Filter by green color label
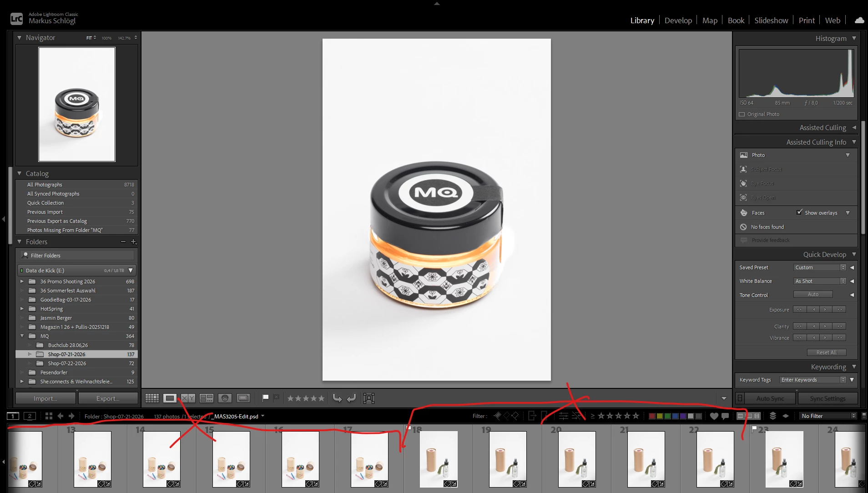Screen dimensions: 868x493 point(667,416)
